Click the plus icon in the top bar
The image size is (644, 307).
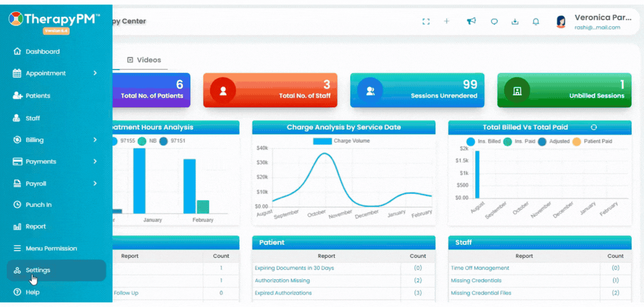click(446, 21)
